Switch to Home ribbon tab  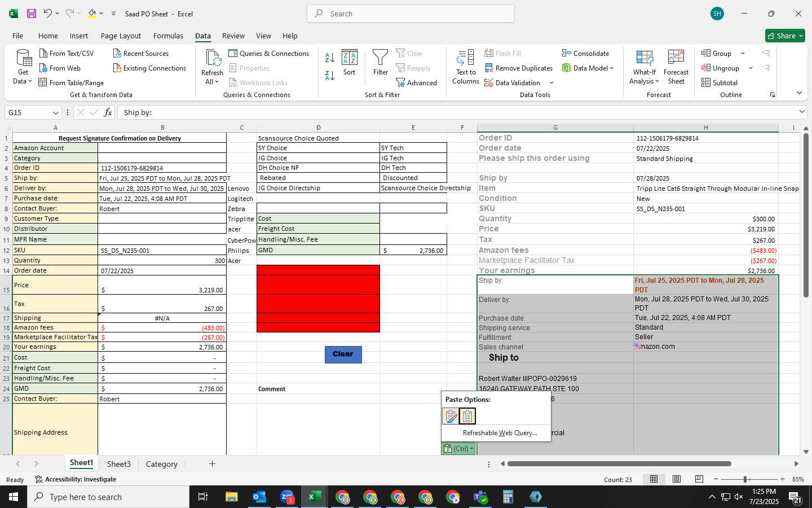tap(48, 36)
